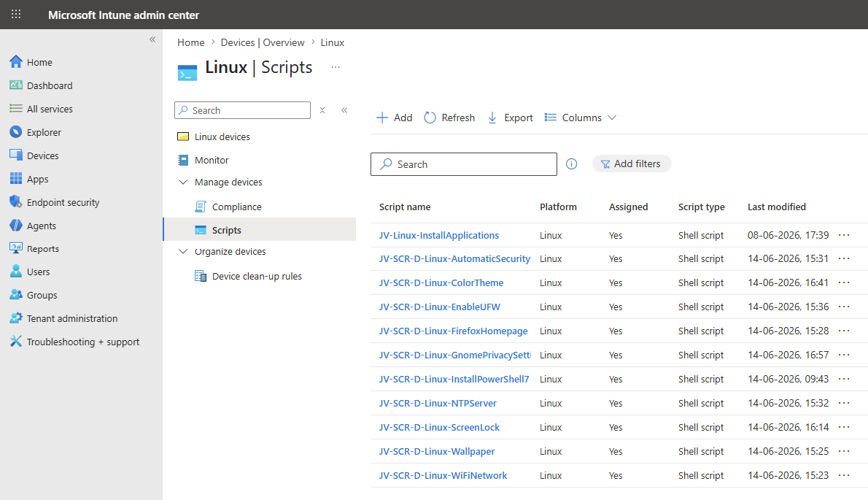Click the Tenant administration gear icon
This screenshot has width=868, height=500.
(x=16, y=318)
